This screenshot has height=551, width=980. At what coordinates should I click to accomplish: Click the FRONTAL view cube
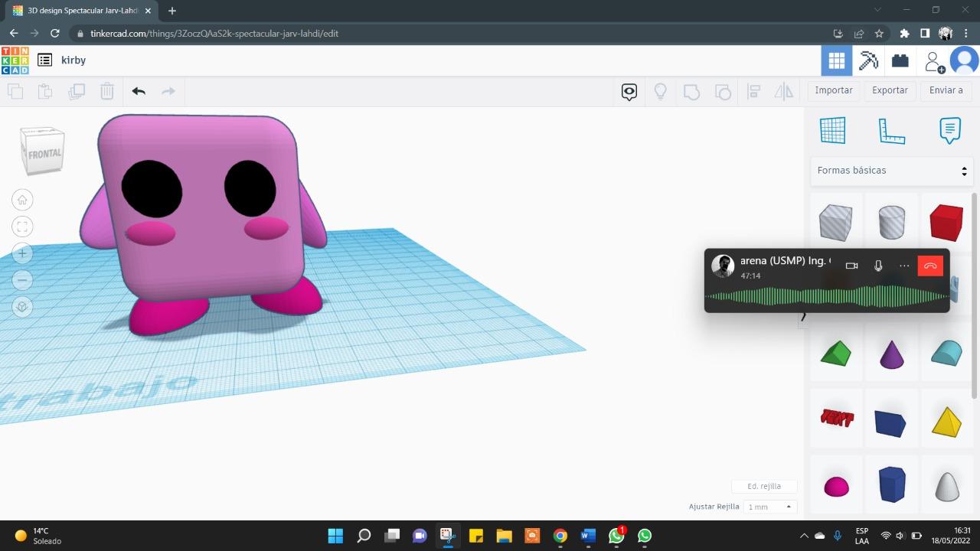click(x=43, y=151)
